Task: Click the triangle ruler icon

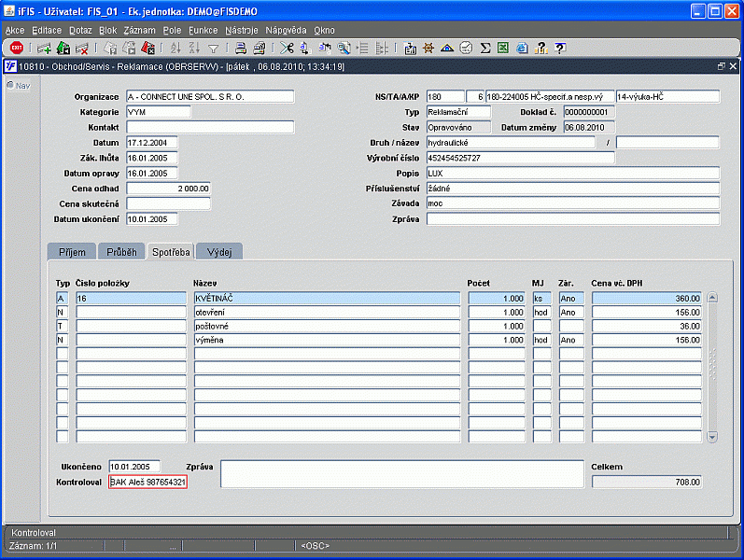Action: (x=447, y=48)
